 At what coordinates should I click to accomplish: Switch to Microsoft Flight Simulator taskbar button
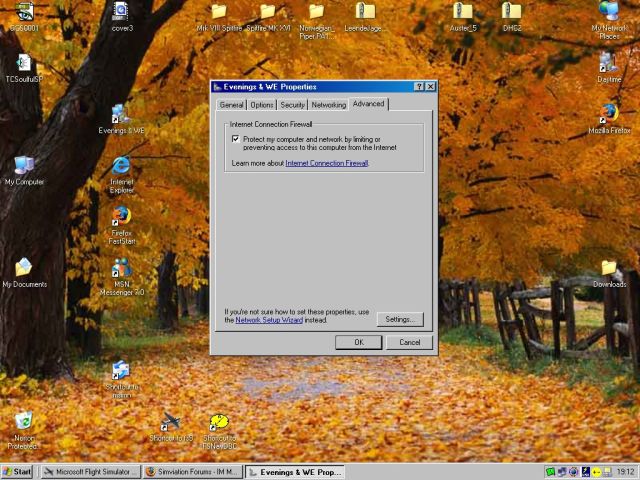[91, 472]
